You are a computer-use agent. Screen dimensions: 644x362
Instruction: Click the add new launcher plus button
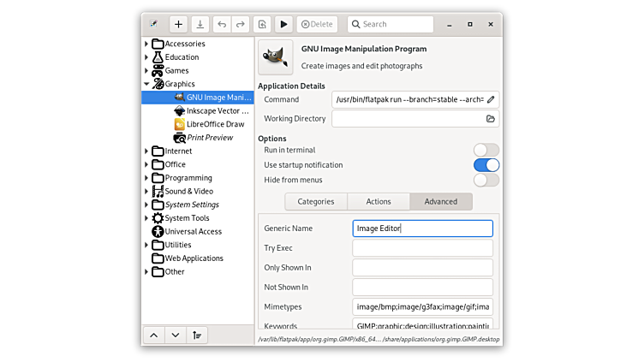178,25
